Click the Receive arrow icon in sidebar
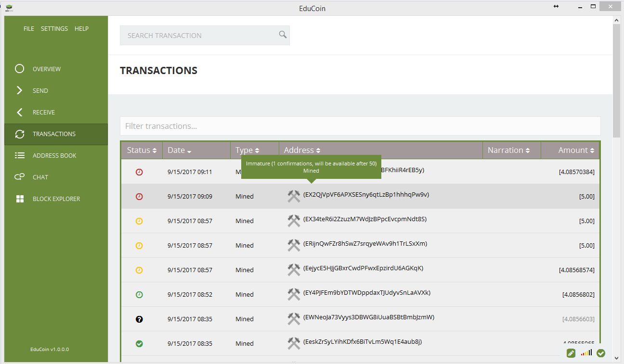Image resolution: width=624 pixels, height=364 pixels. point(19,112)
